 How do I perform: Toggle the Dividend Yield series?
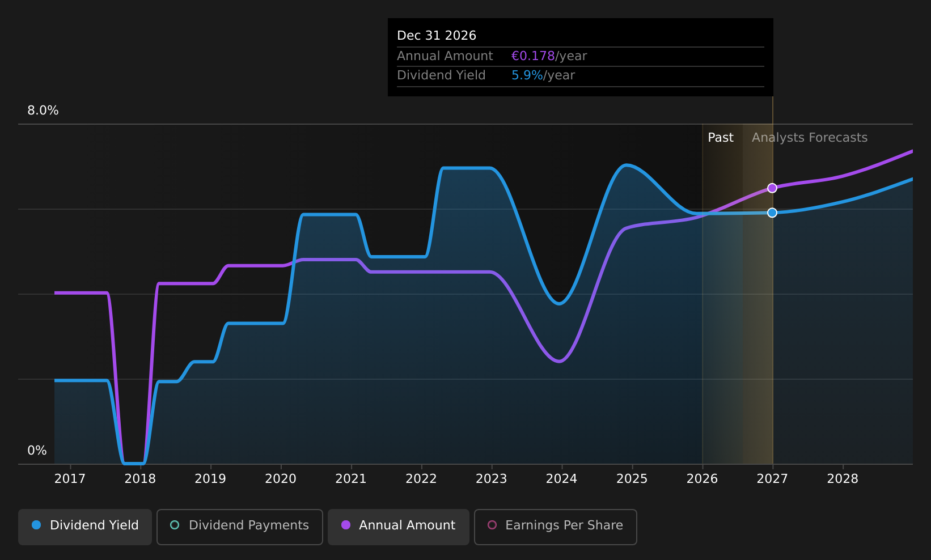(x=85, y=527)
